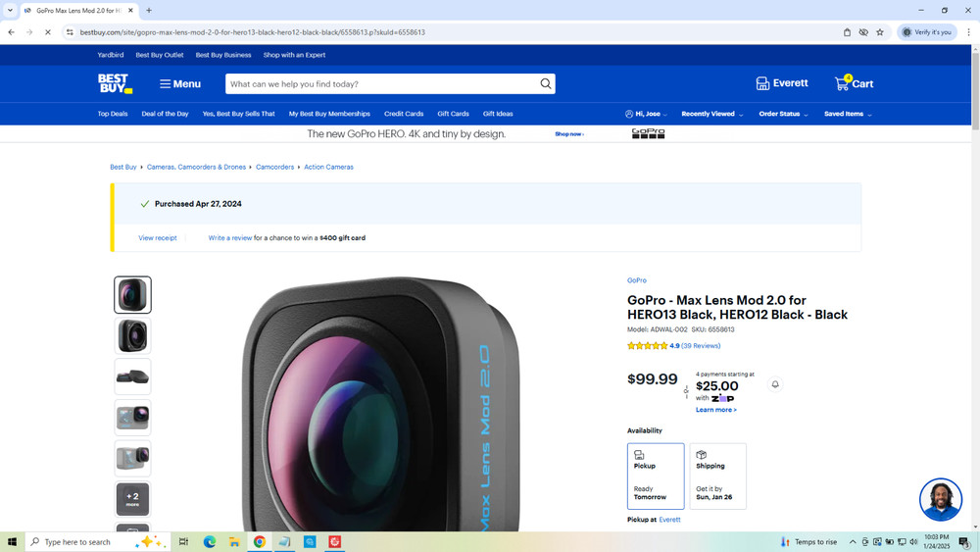
Task: Open the hamburger Menu
Action: tap(180, 83)
